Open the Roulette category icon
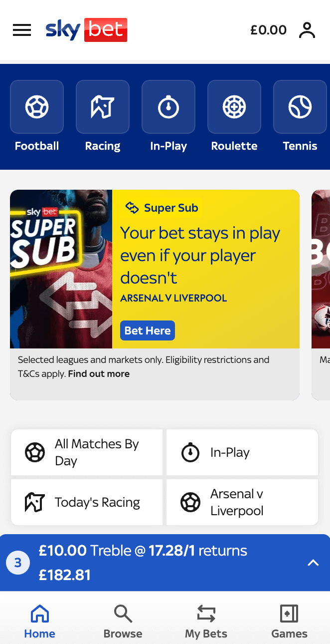This screenshot has width=330, height=644. pyautogui.click(x=234, y=107)
